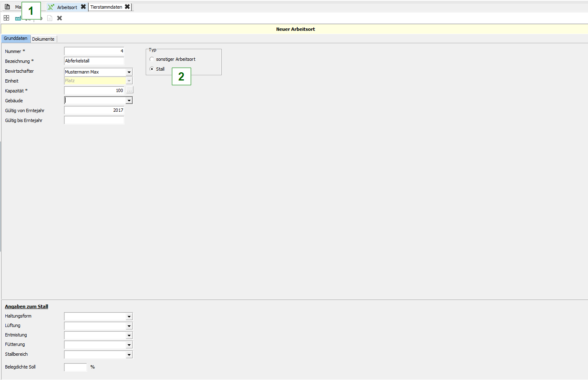Image resolution: width=588 pixels, height=380 pixels.
Task: Click the document icon on first tab
Action: [7, 7]
